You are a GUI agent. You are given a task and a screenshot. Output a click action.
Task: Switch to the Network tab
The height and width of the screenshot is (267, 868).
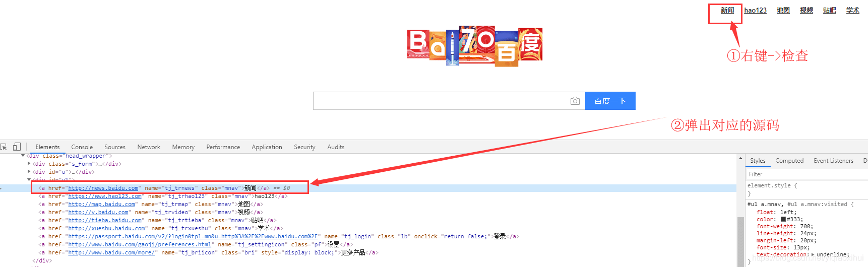point(149,147)
